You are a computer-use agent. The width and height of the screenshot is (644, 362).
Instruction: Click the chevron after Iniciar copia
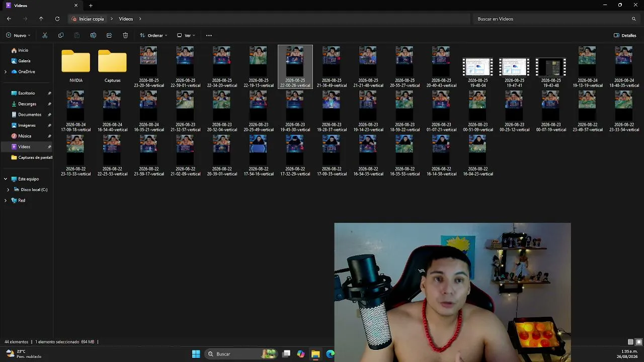[x=112, y=19]
